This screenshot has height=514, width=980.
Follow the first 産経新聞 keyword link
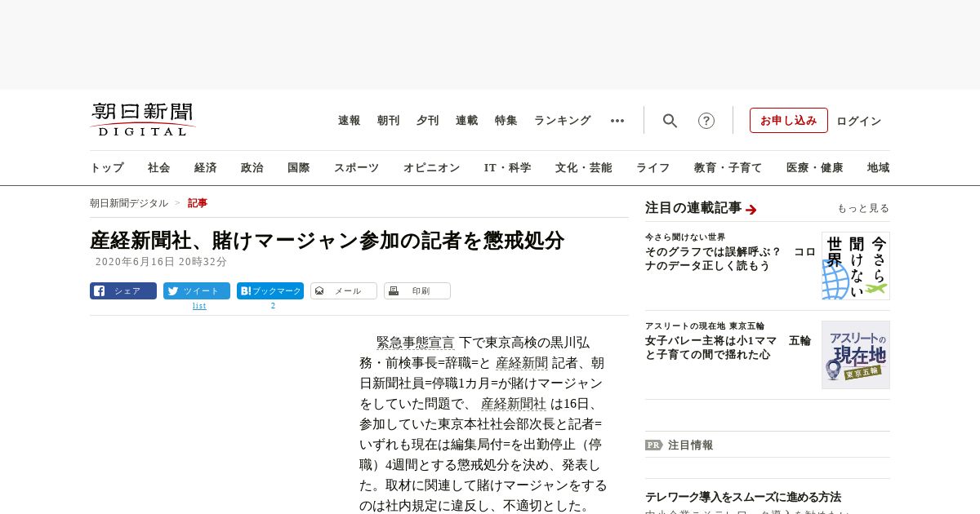[522, 363]
